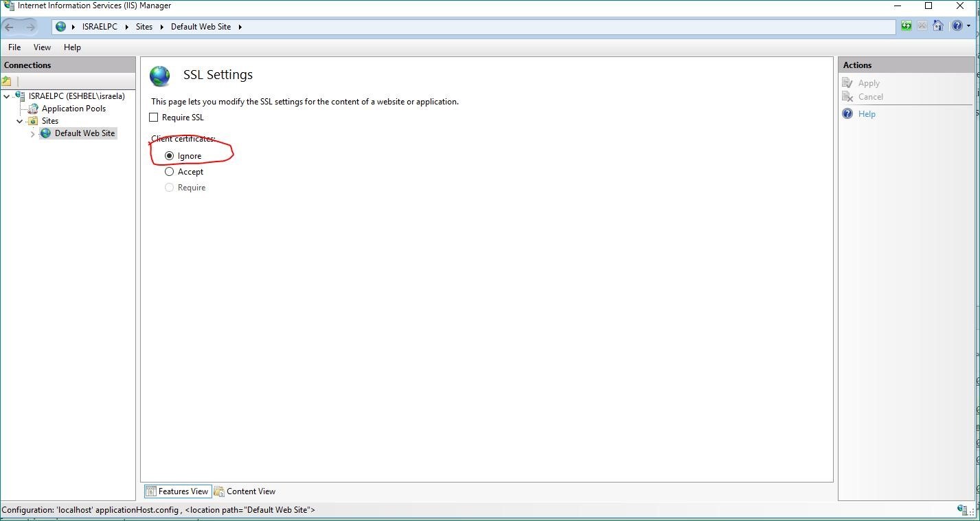Click the Sites folder icon

click(33, 120)
